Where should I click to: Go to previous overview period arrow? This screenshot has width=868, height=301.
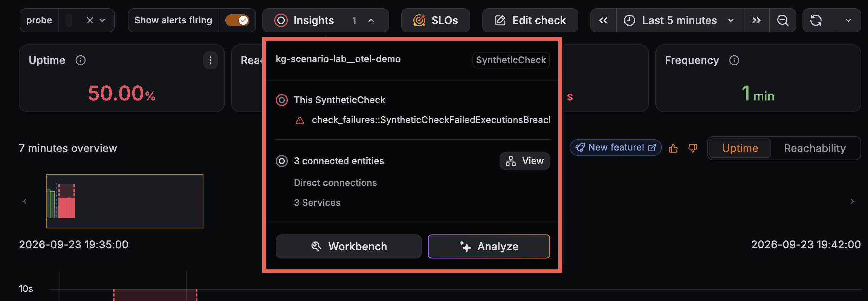[x=25, y=201]
